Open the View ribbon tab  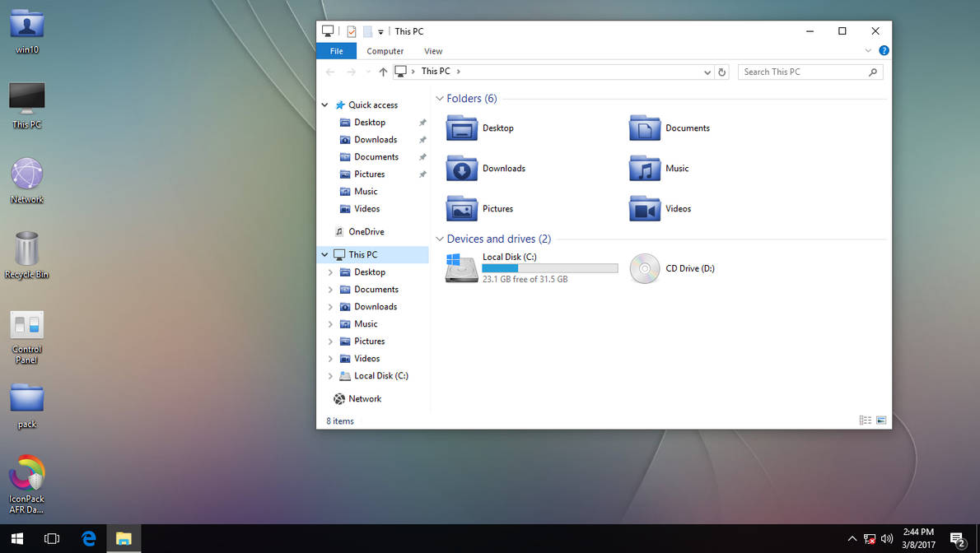pos(433,51)
